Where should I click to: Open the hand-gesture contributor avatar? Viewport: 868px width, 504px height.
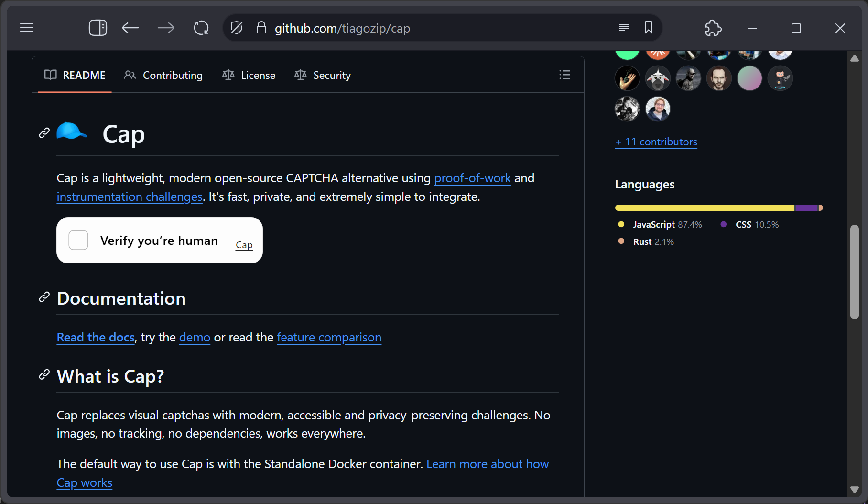click(x=627, y=78)
